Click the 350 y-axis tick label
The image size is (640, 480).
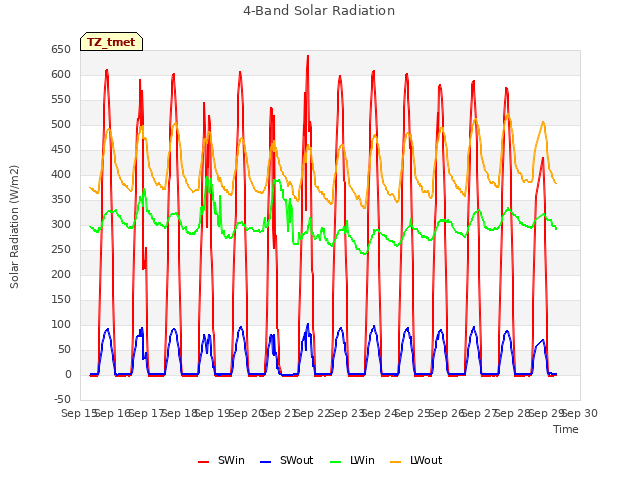pos(61,200)
